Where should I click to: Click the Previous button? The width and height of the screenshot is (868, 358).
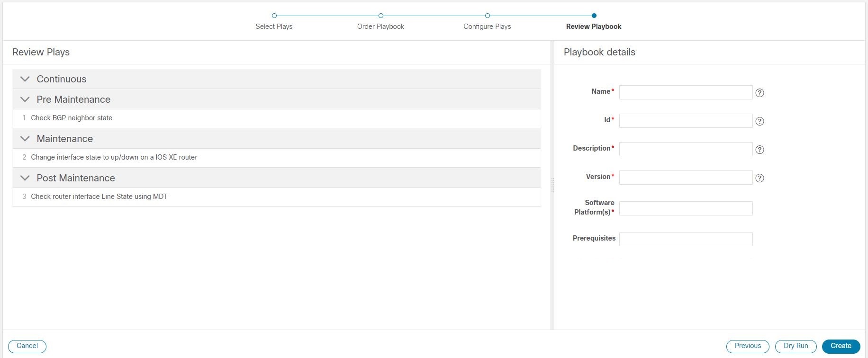click(x=748, y=346)
